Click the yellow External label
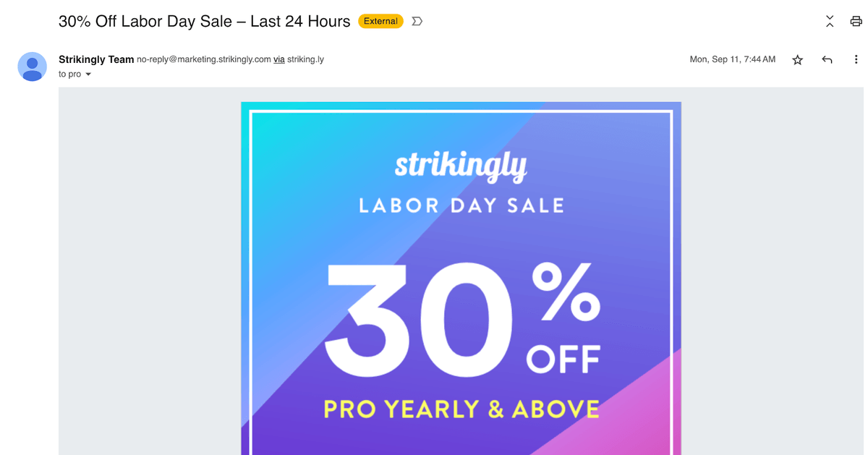The height and width of the screenshot is (455, 868). tap(380, 22)
